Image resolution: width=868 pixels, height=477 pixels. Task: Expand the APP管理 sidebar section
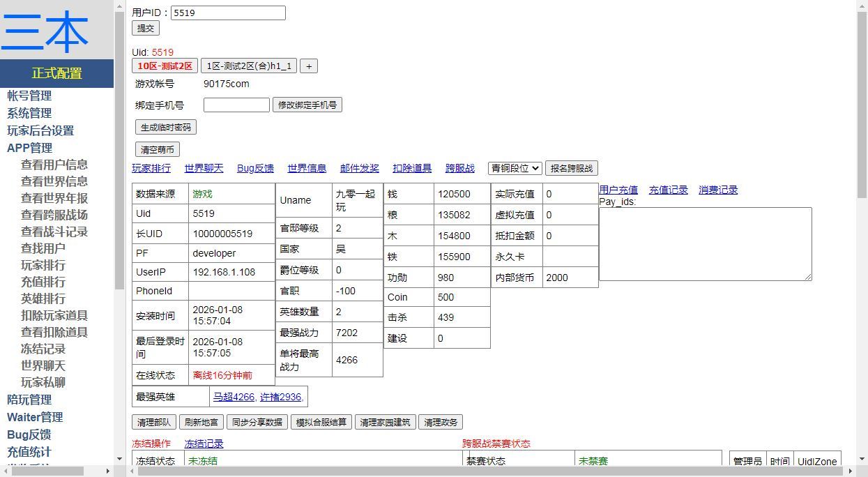pyautogui.click(x=31, y=147)
